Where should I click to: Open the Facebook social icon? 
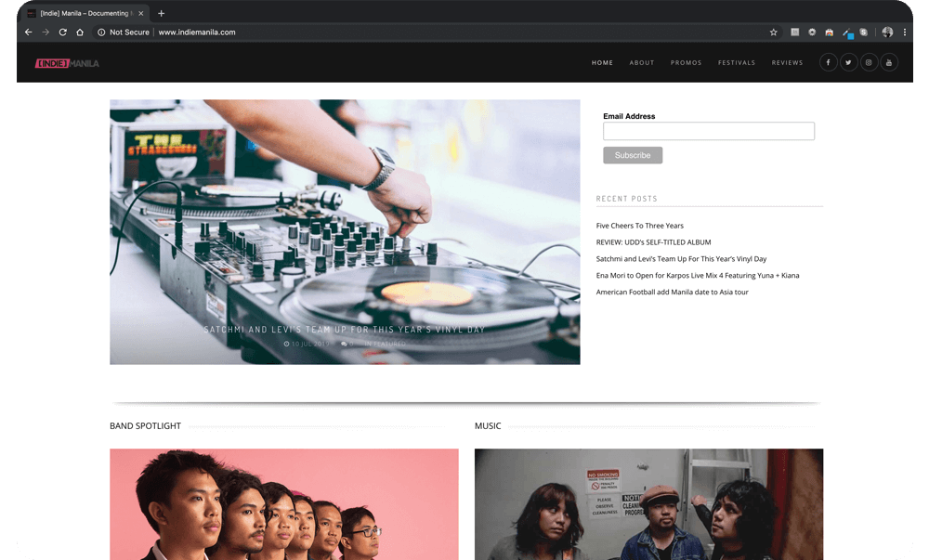pos(828,63)
